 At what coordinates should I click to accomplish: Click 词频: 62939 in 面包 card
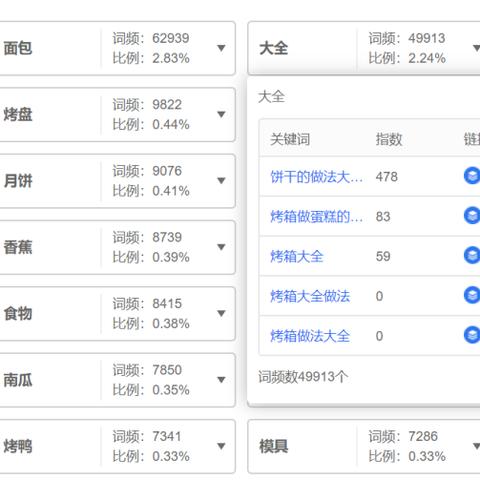click(x=151, y=38)
